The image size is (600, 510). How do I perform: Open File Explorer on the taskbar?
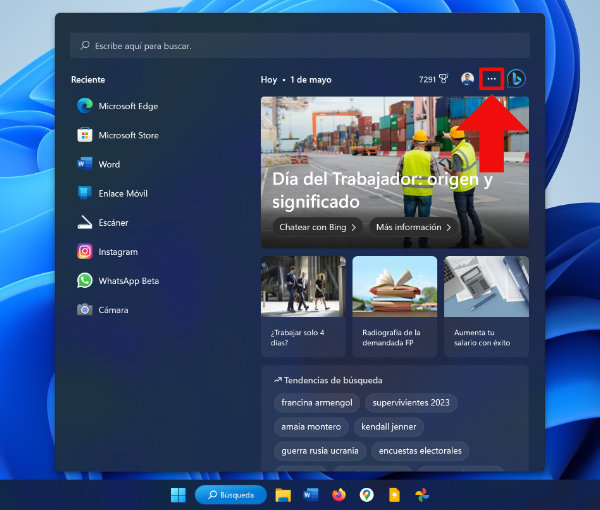click(x=283, y=495)
